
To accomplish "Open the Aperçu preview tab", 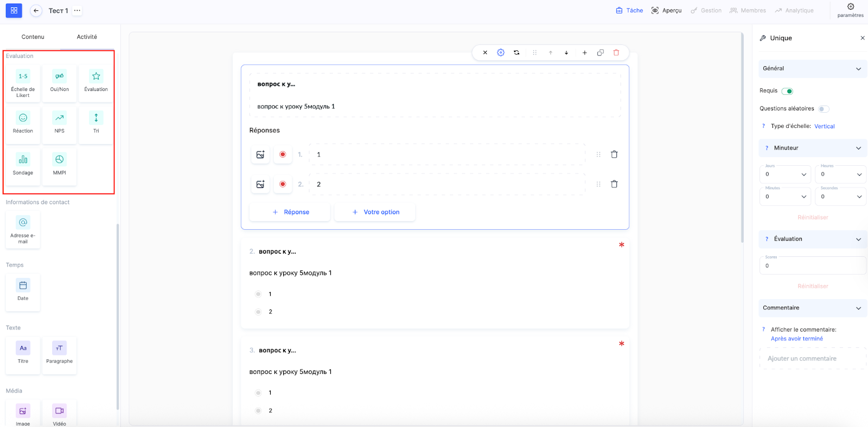I will coord(667,11).
